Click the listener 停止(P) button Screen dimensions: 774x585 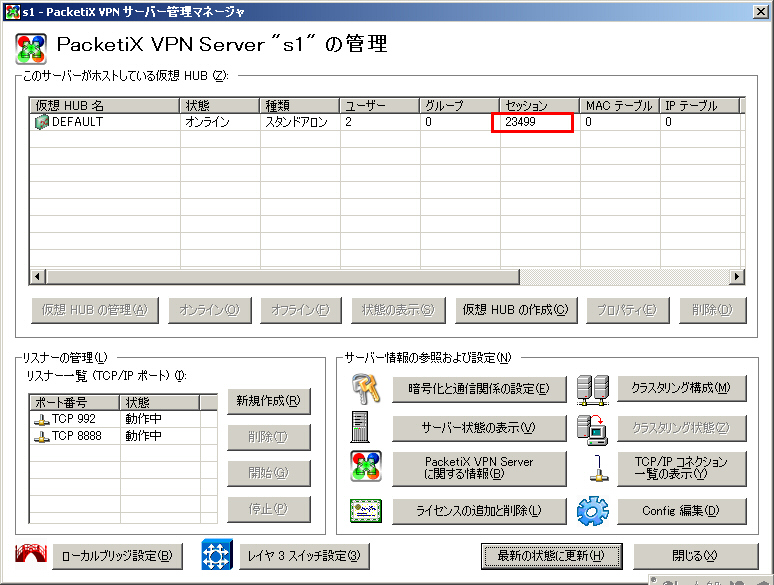click(269, 509)
